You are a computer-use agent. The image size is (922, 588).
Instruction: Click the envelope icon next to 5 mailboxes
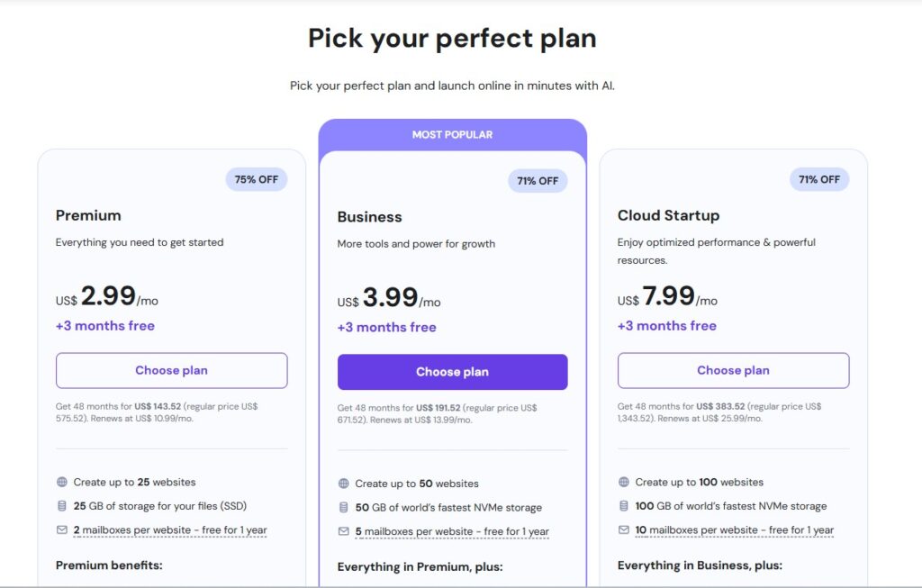click(x=343, y=531)
